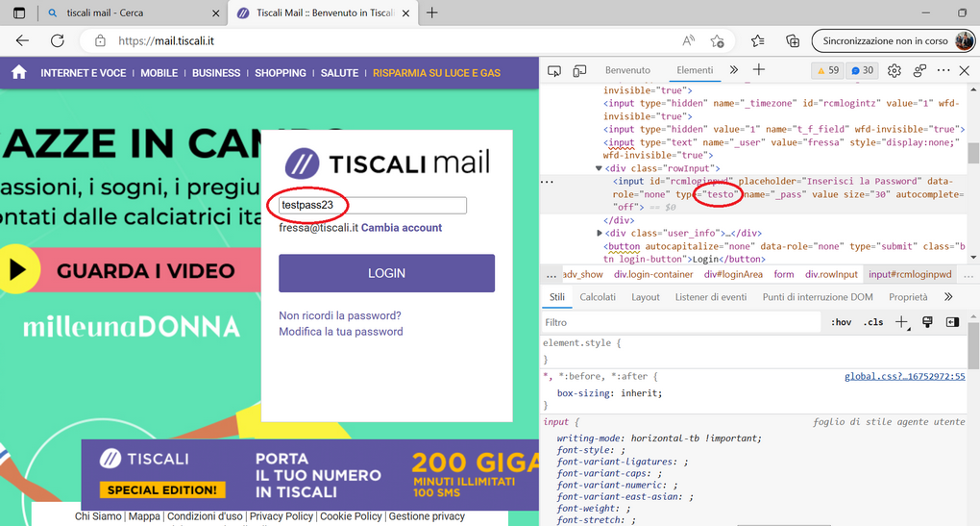Close the Tiscali Mail browser tab
Screen dimensions: 980x526
(x=405, y=13)
